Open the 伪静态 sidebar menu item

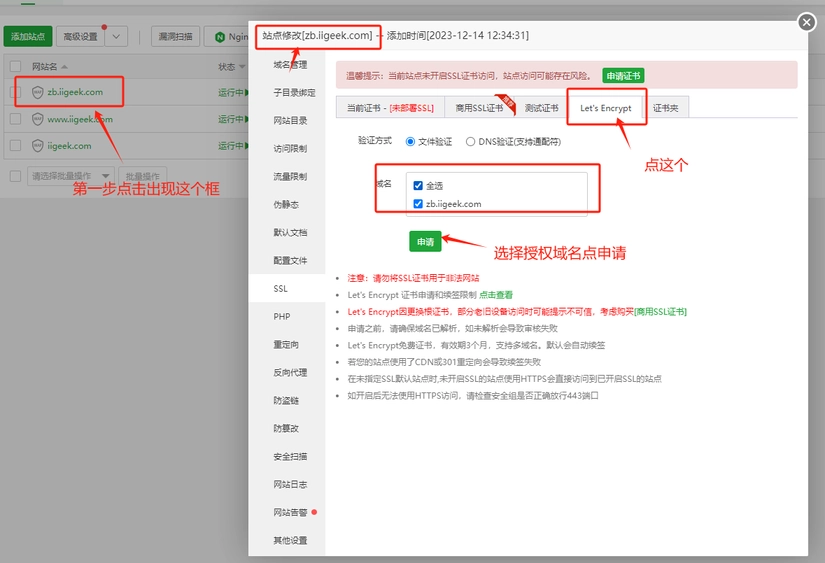pos(286,205)
